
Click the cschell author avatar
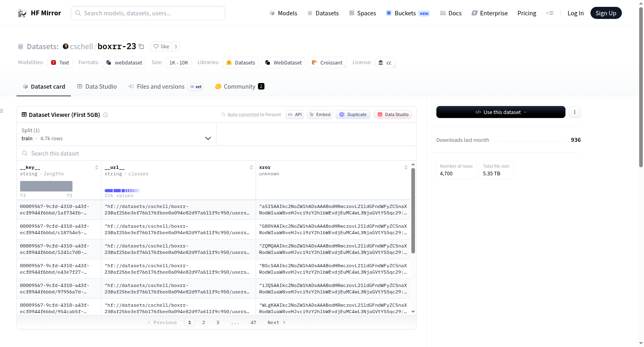coord(66,46)
